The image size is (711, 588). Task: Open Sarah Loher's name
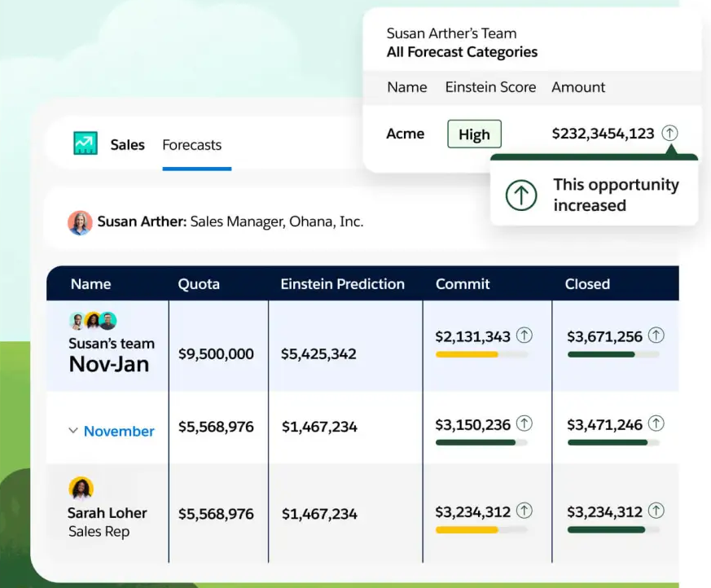click(107, 513)
